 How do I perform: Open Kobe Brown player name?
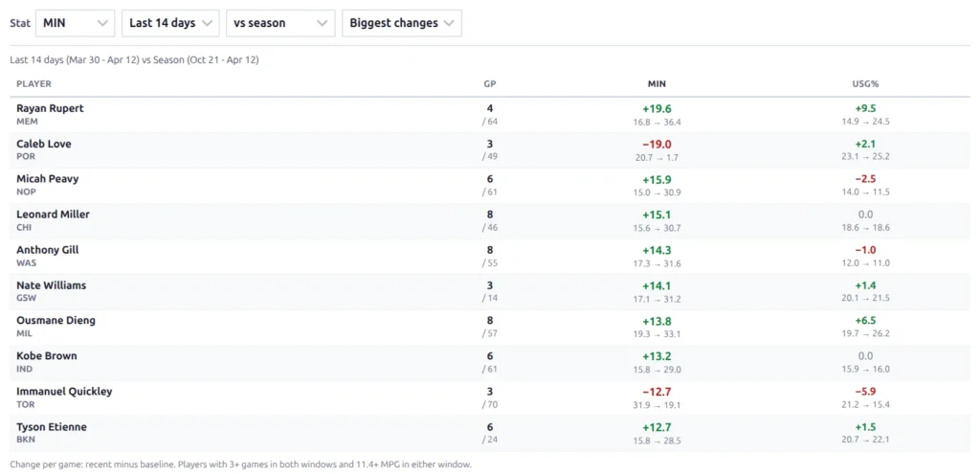(47, 356)
